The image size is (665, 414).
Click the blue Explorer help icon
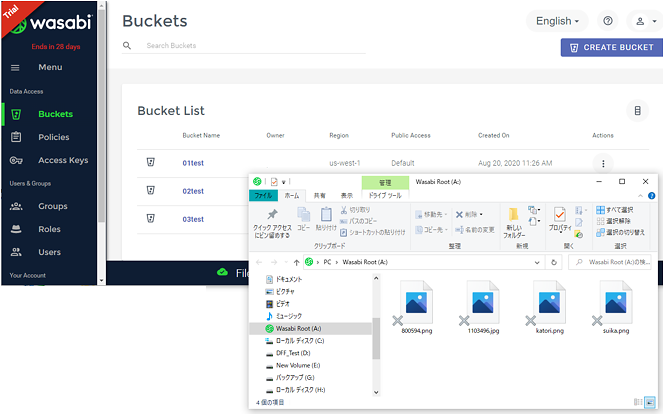(651, 196)
